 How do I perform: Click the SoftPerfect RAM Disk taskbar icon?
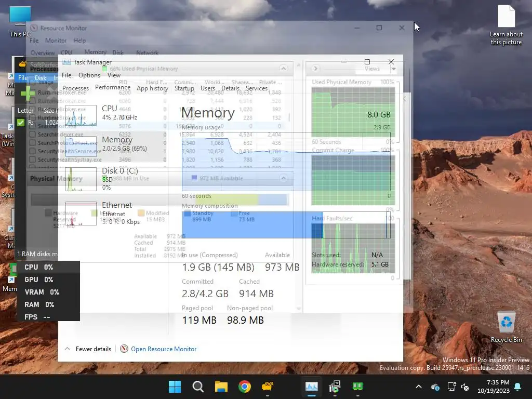coord(268,387)
